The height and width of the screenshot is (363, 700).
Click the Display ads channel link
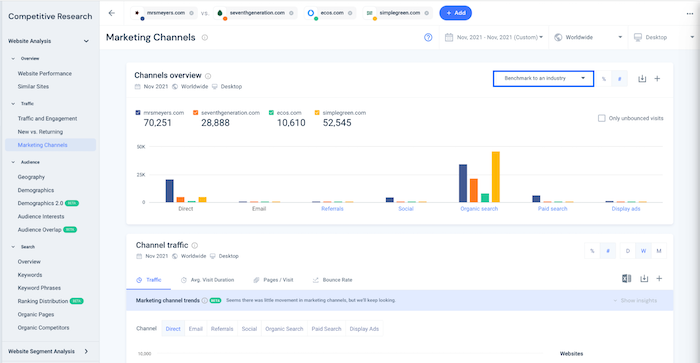[x=626, y=209]
